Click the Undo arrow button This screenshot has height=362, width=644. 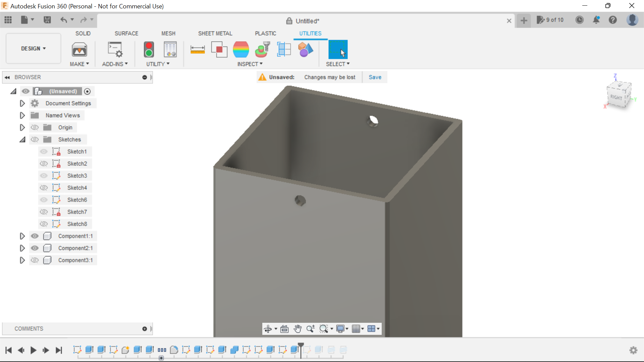[x=64, y=20]
